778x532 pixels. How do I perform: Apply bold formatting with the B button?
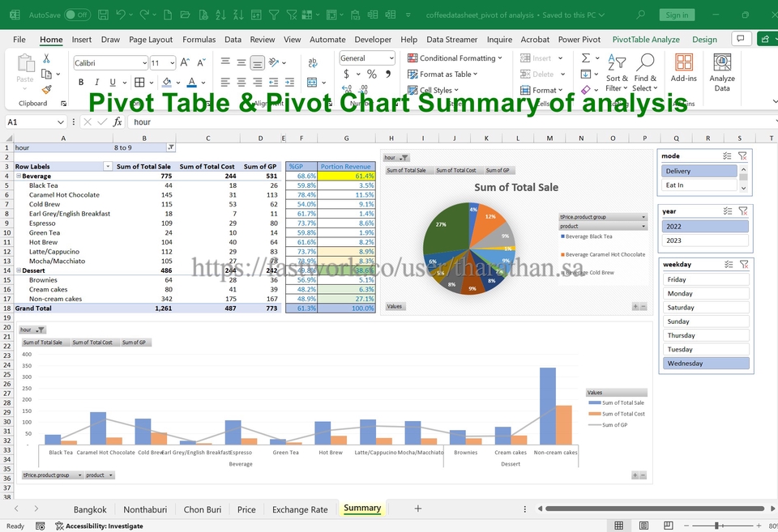pyautogui.click(x=81, y=82)
